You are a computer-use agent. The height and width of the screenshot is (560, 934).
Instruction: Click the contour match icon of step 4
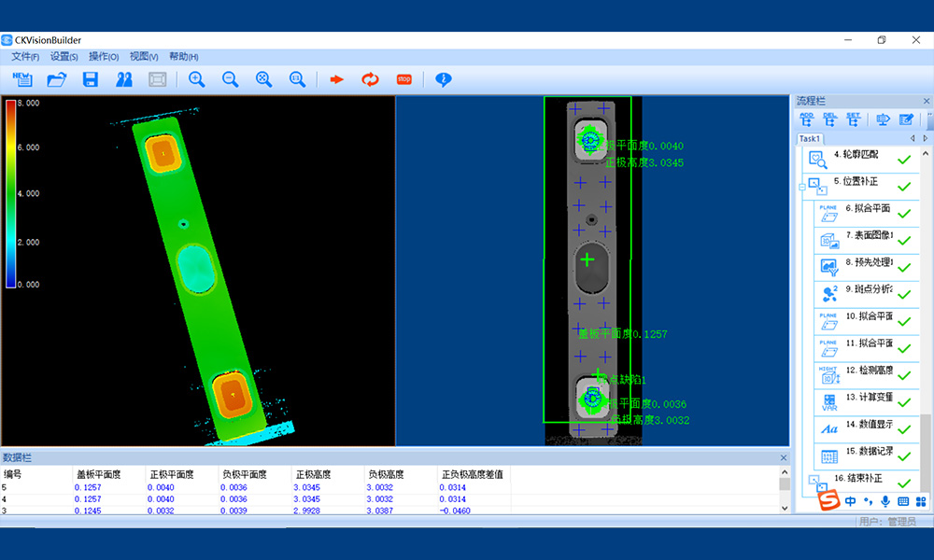[817, 160]
